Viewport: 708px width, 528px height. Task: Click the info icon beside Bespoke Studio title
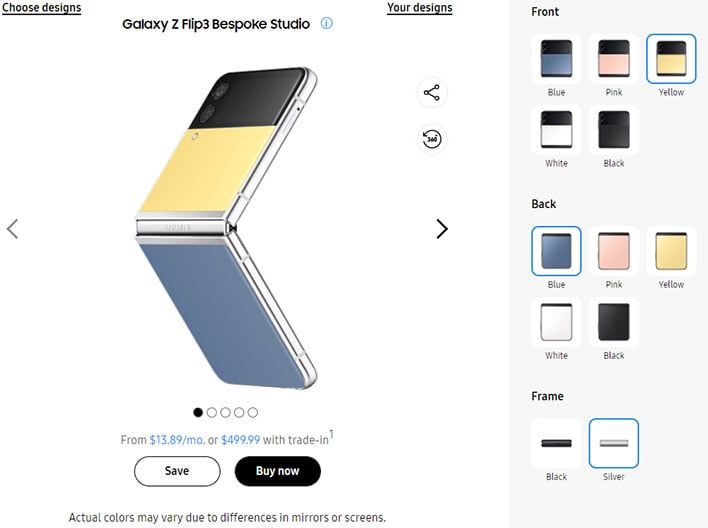[x=326, y=23]
